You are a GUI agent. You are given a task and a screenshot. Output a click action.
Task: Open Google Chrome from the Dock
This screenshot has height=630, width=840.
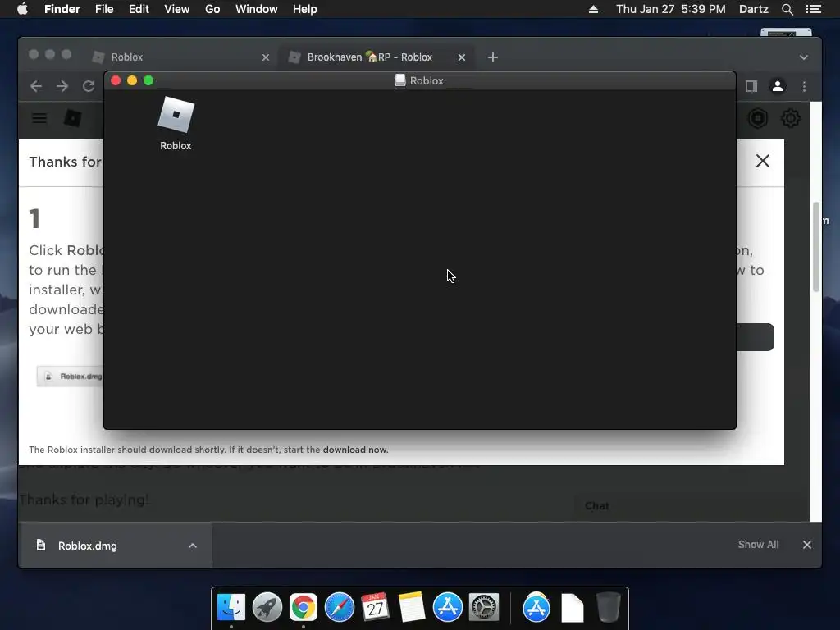pos(304,608)
